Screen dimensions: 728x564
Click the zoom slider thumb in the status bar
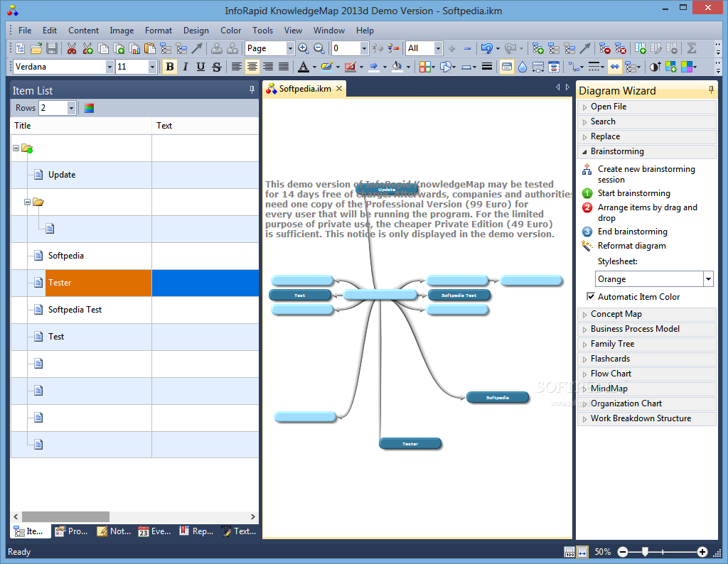pos(645,552)
